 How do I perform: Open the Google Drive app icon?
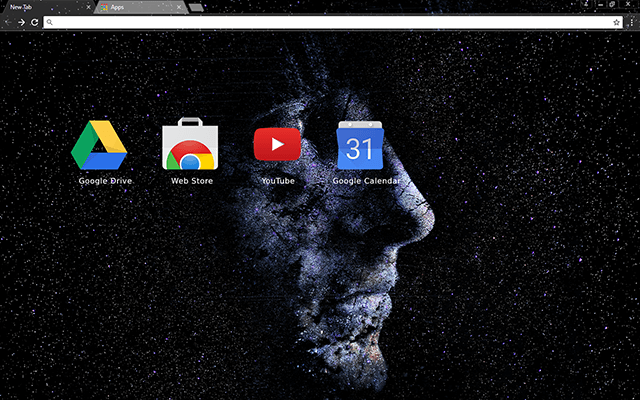click(99, 145)
